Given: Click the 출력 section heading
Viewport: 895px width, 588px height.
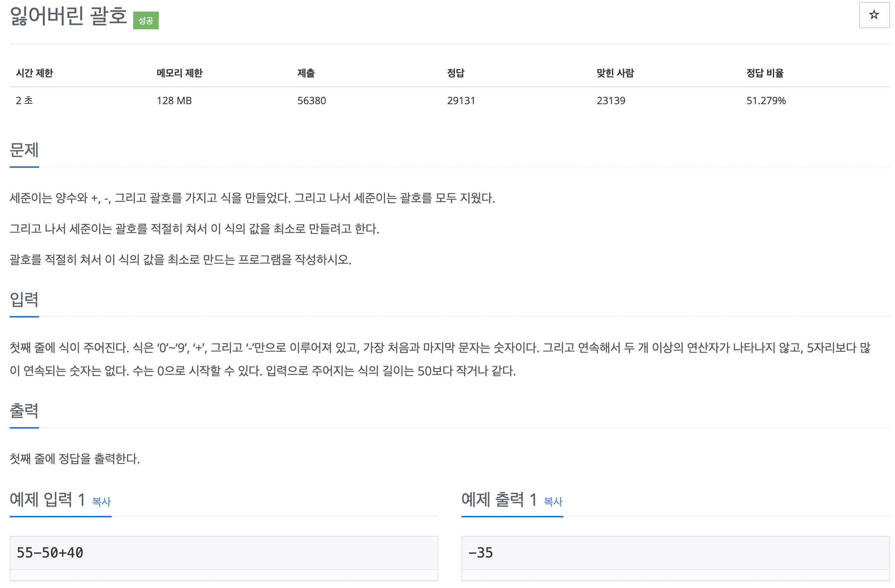Looking at the screenshot, I should click(x=24, y=411).
